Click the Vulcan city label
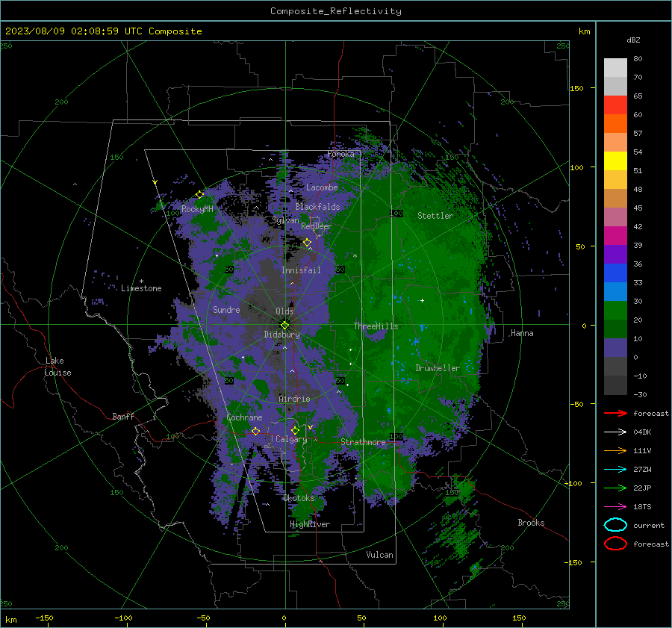The height and width of the screenshot is (628, 672). pos(379,555)
